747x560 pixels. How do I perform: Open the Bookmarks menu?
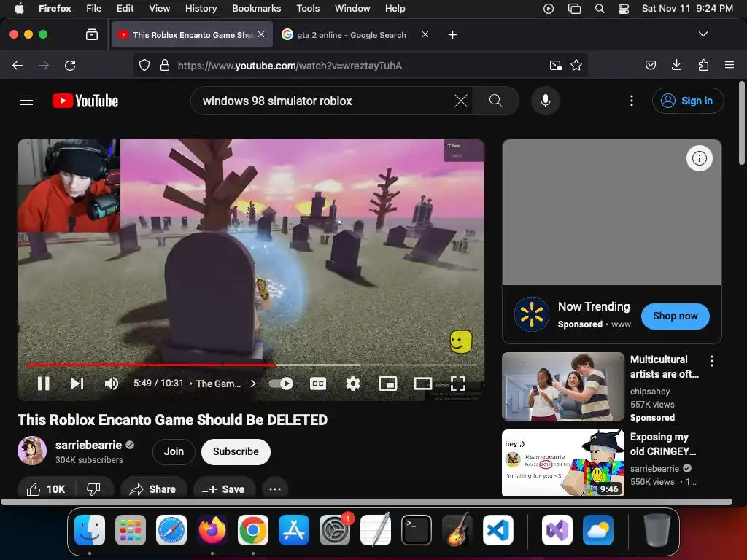(256, 9)
